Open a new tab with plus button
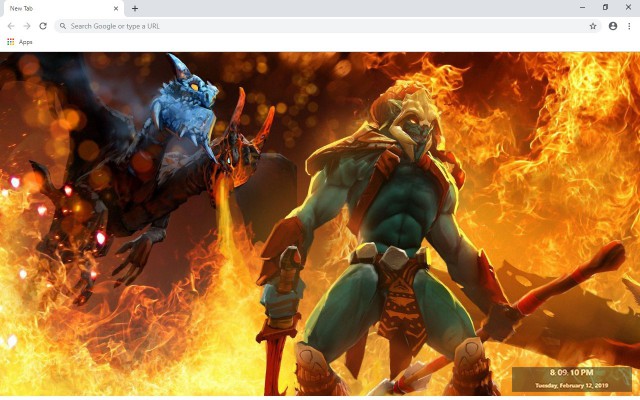 point(135,9)
